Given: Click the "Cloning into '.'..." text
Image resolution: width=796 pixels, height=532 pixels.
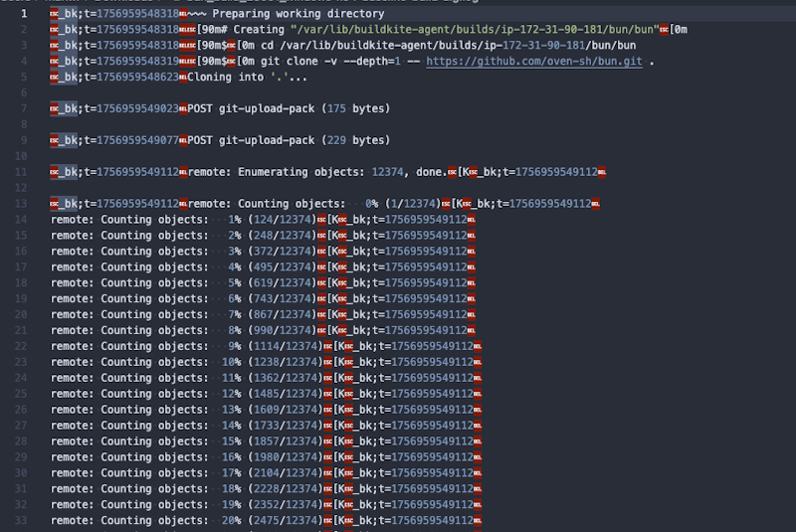Looking at the screenshot, I should tap(247, 78).
